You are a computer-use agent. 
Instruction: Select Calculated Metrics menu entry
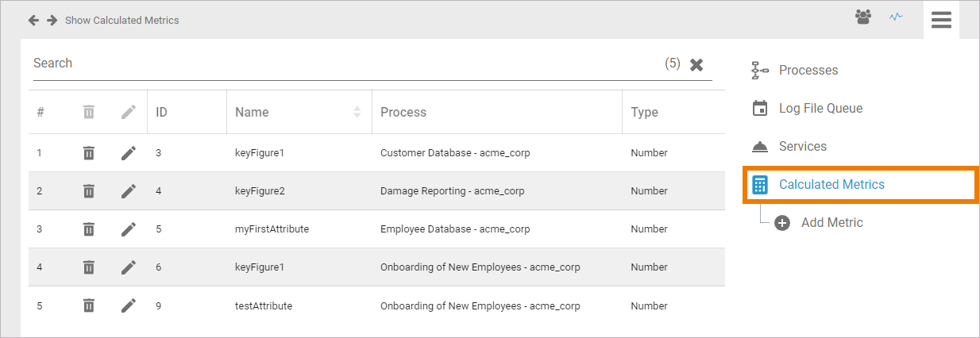pyautogui.click(x=831, y=185)
